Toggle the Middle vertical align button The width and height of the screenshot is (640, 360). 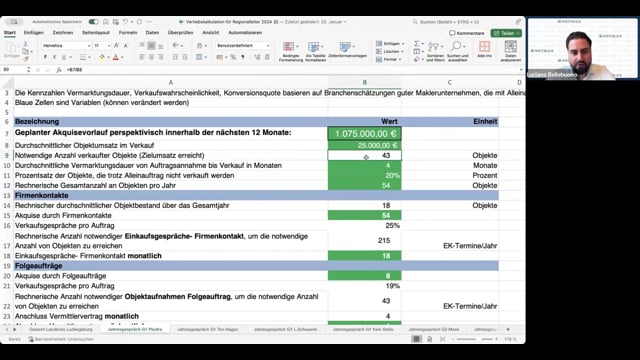151,46
